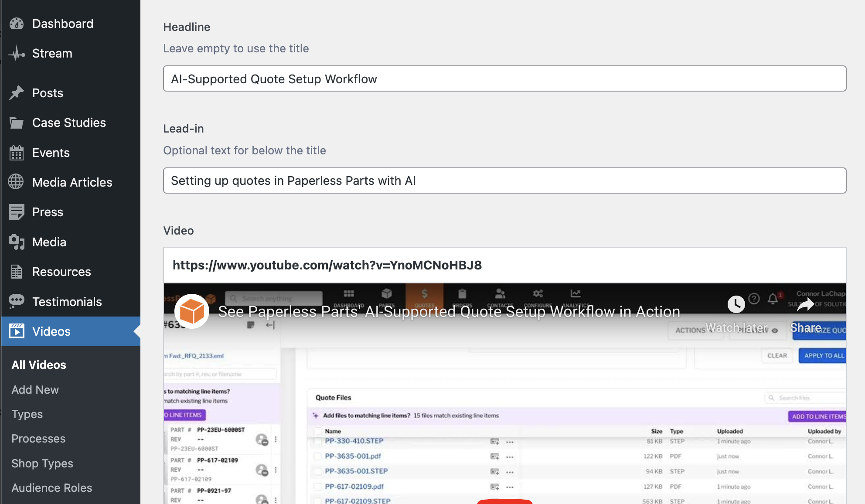The height and width of the screenshot is (504, 865).
Task: Select the Posts pushpin icon
Action: point(17,93)
